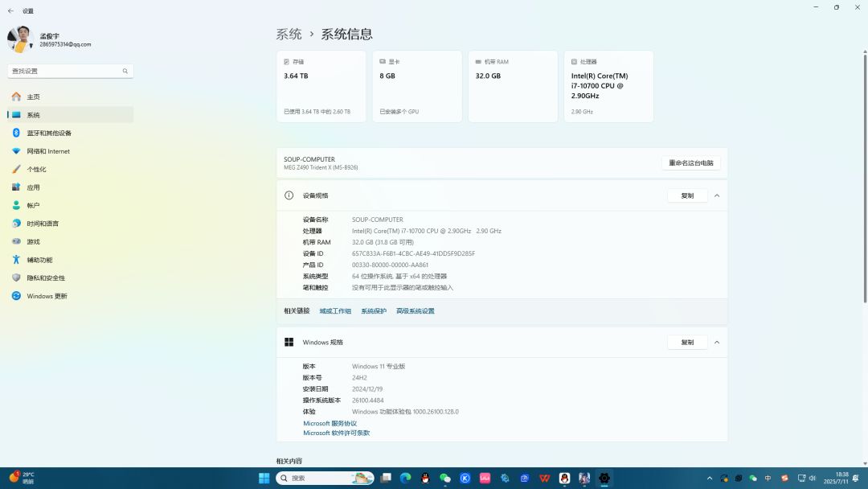Click 重命名这台电脑 button
The image size is (868, 489).
tap(691, 162)
